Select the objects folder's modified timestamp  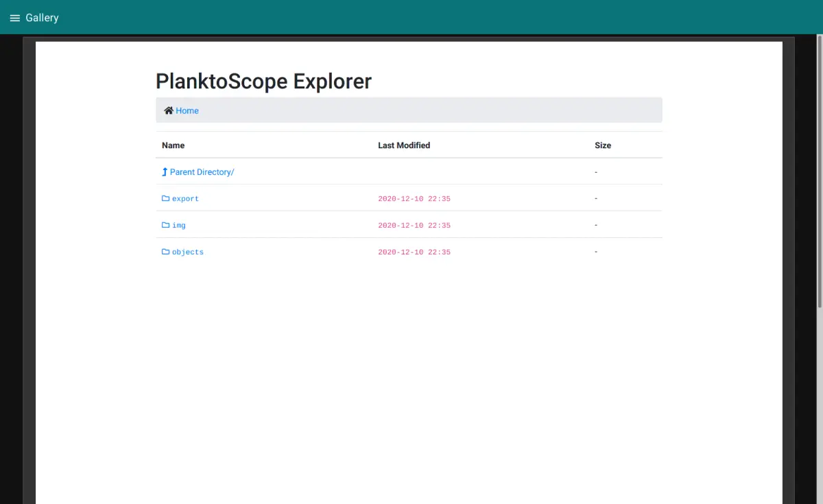[x=414, y=252]
